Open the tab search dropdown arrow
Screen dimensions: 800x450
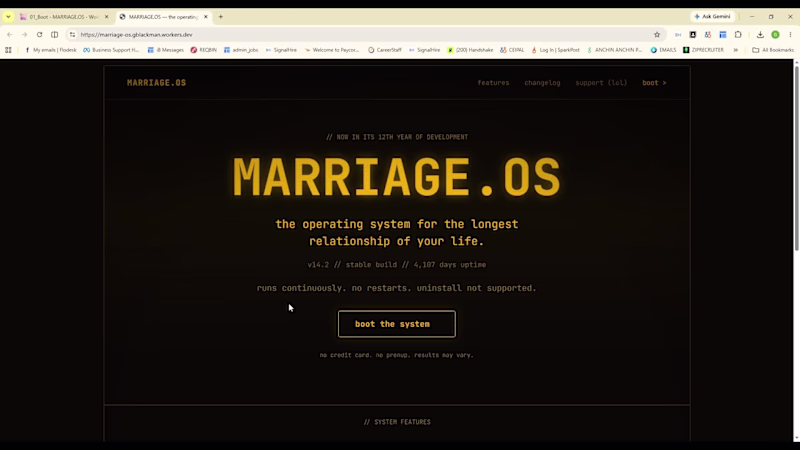tap(8, 17)
